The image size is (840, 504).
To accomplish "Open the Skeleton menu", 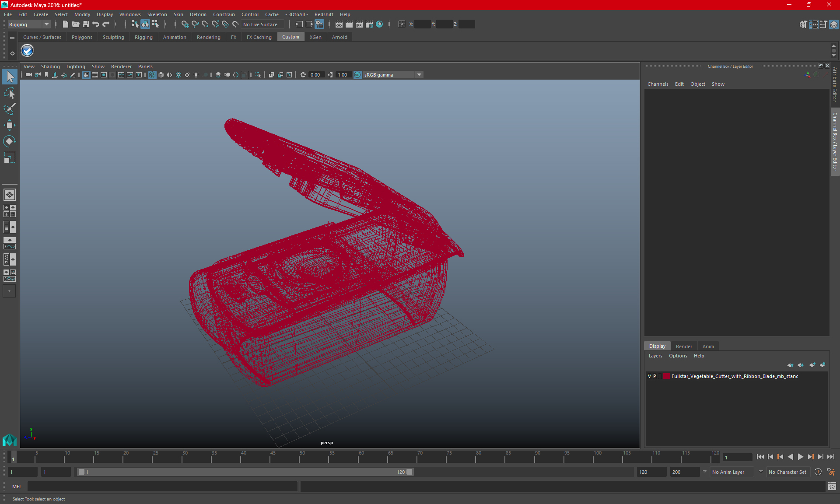I will pyautogui.click(x=157, y=14).
